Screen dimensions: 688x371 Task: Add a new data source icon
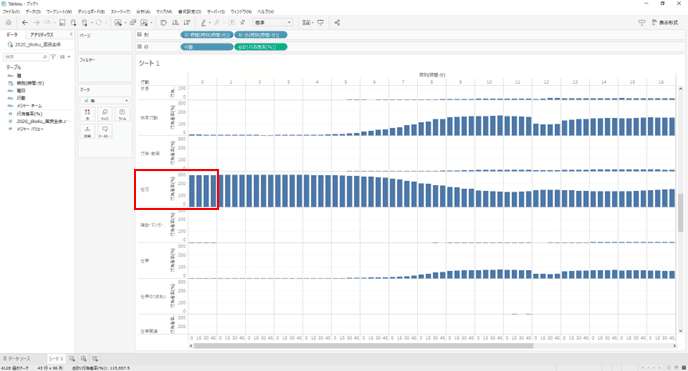73,22
